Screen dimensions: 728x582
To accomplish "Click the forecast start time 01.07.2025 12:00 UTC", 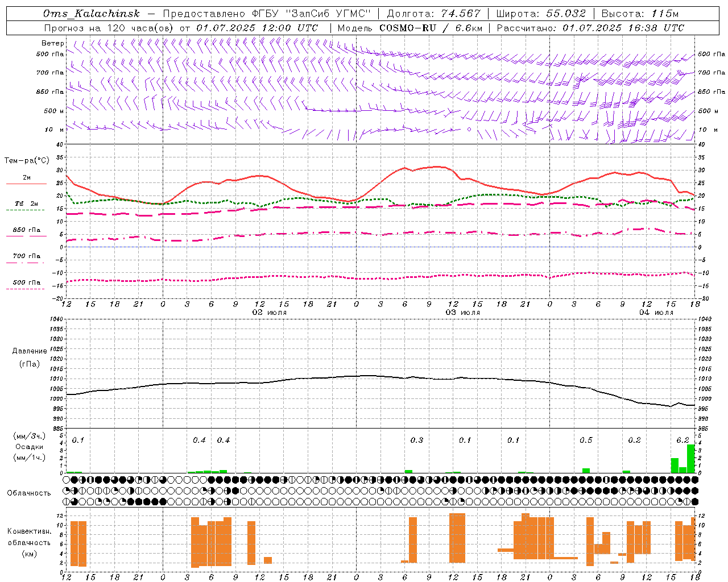I will click(257, 28).
